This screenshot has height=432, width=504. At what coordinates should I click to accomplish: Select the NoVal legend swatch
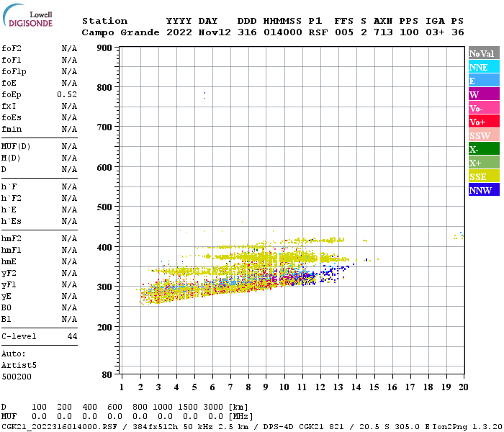[484, 53]
